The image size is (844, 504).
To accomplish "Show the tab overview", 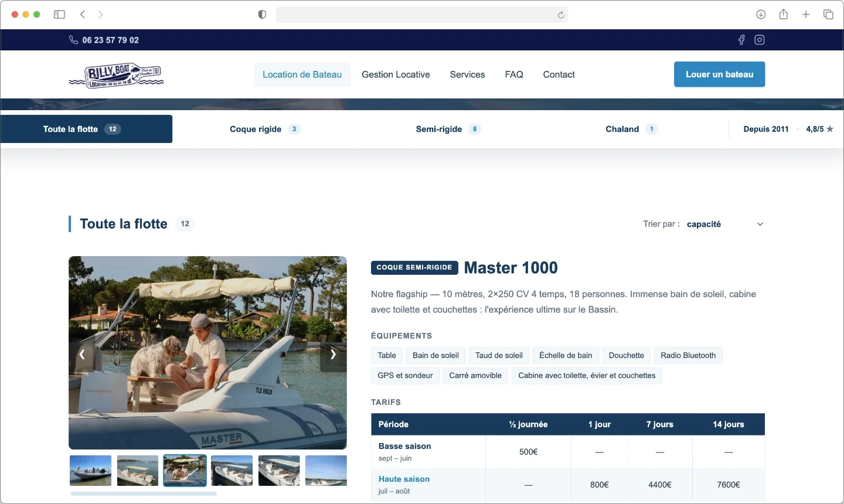I will pyautogui.click(x=828, y=14).
